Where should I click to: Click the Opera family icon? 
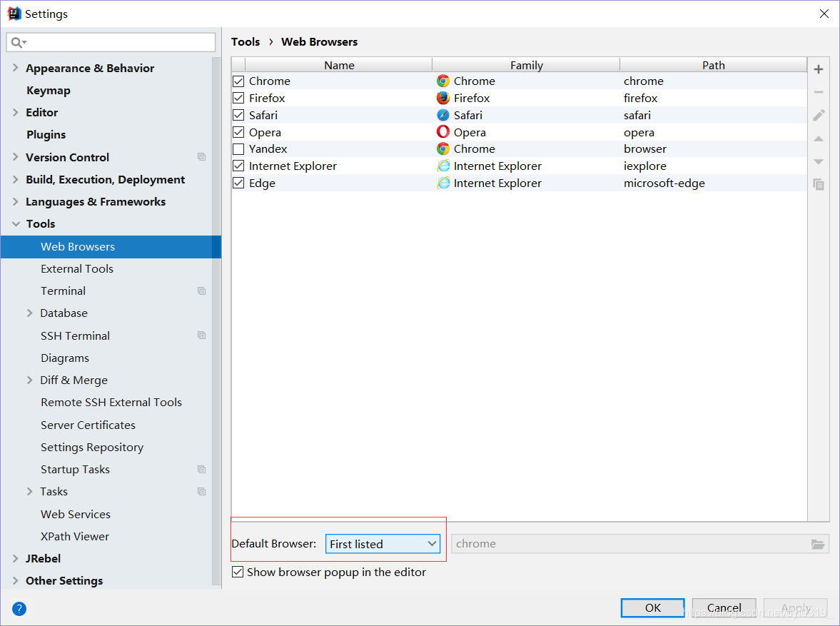(x=443, y=132)
